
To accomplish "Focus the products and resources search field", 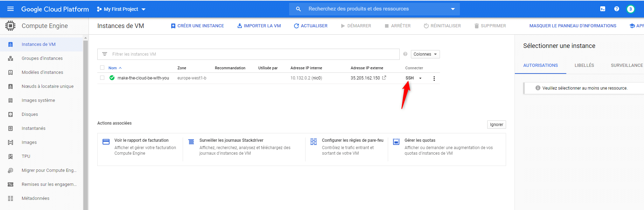I will (x=374, y=9).
